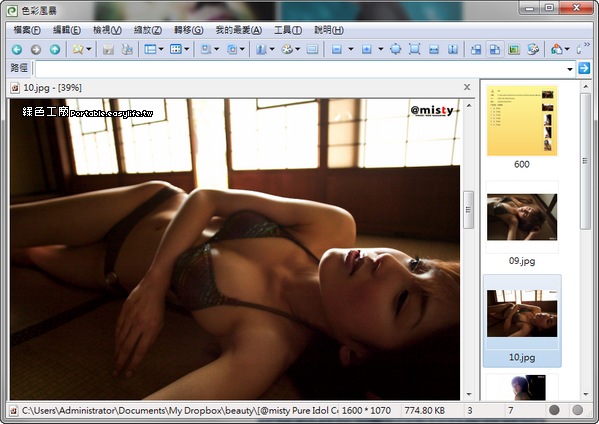The height and width of the screenshot is (424, 599).
Task: Expand the path field history dropdown
Action: (x=570, y=69)
